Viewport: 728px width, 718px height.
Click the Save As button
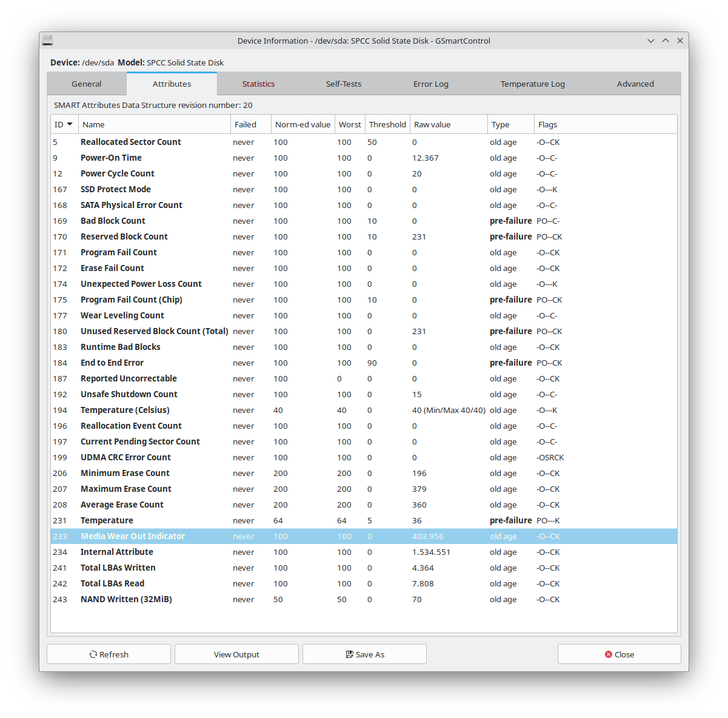tap(364, 654)
